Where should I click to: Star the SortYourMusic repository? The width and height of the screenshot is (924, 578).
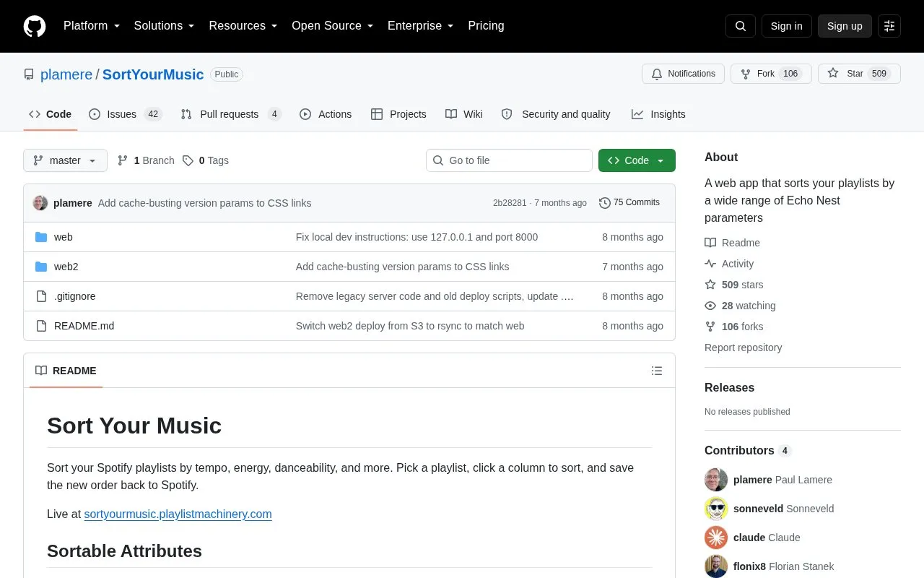(859, 74)
